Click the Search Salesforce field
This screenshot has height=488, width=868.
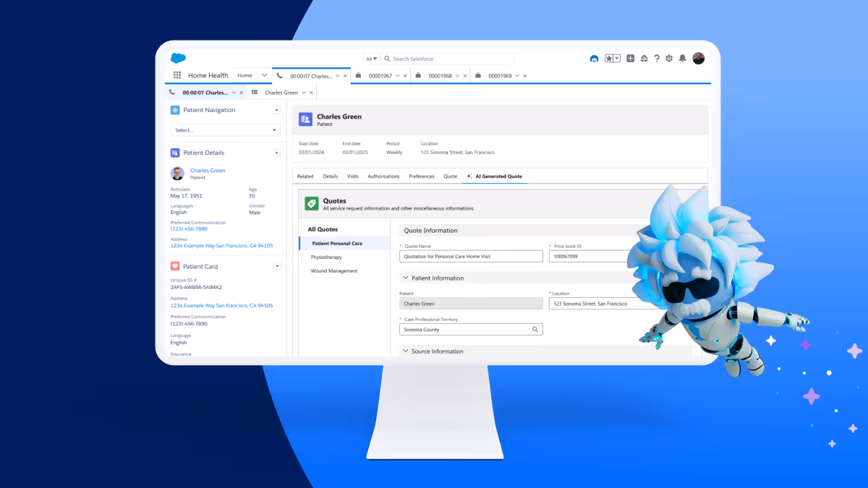coord(447,59)
